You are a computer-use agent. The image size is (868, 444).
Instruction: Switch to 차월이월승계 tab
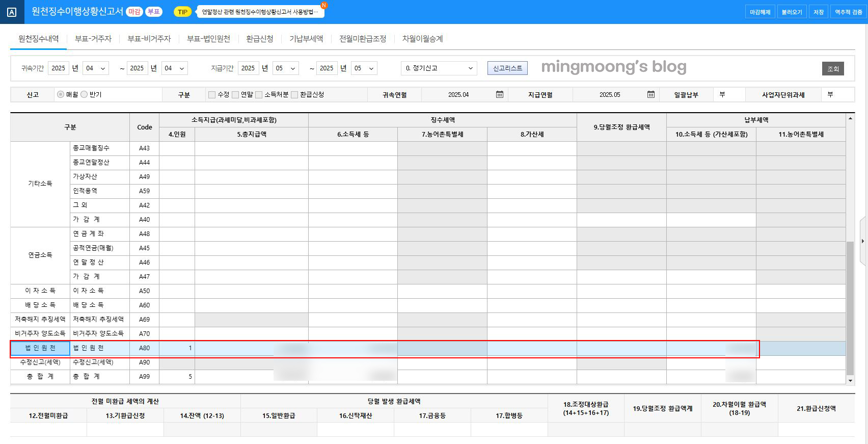point(422,39)
